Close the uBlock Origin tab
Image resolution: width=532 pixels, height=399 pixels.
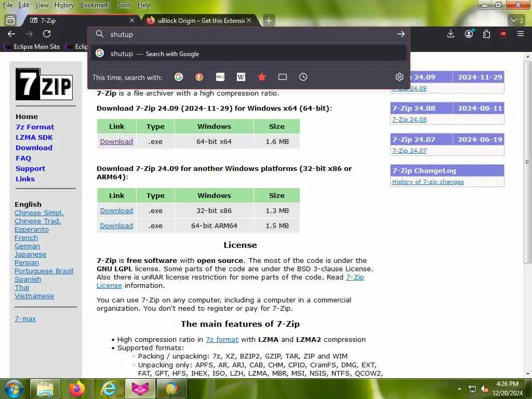point(249,20)
